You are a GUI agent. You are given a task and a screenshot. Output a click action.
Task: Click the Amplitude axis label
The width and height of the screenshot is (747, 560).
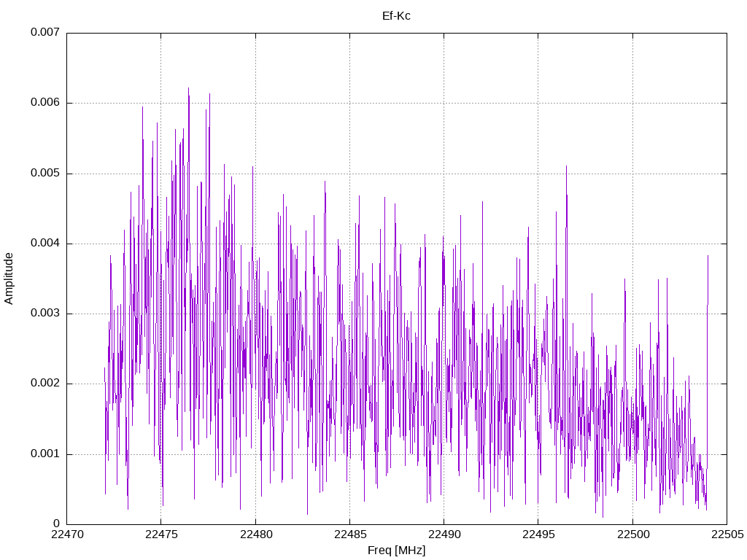(9, 279)
